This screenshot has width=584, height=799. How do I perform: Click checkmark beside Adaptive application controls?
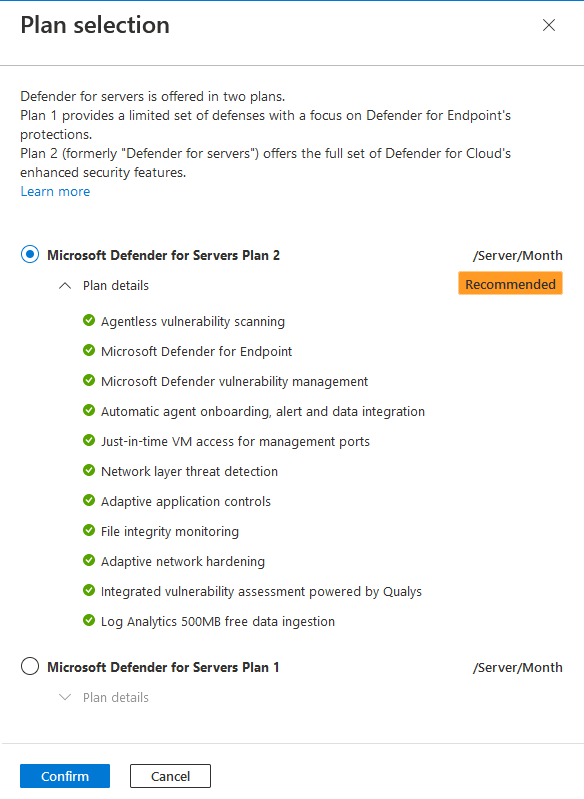point(89,500)
